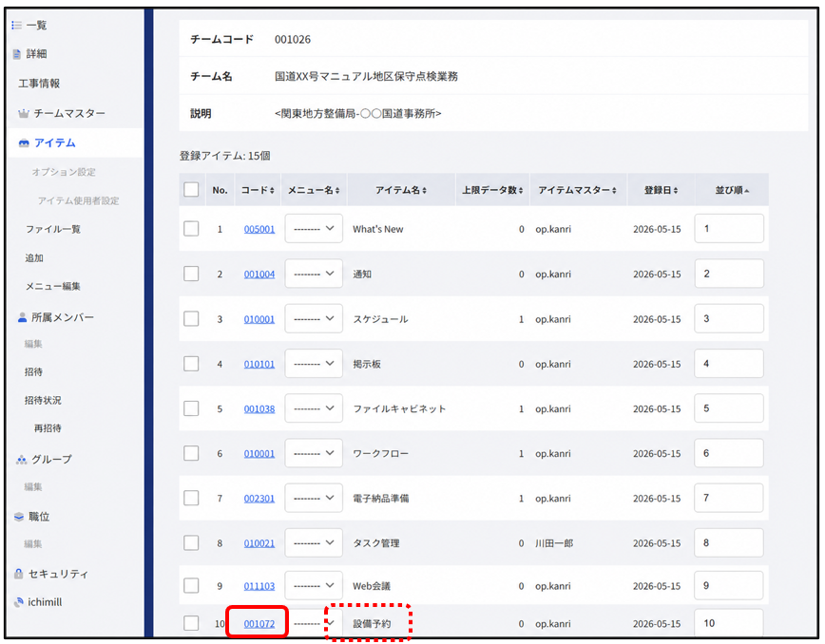825x644 pixels.
Task: Click the ichimill logo icon
Action: (x=18, y=602)
